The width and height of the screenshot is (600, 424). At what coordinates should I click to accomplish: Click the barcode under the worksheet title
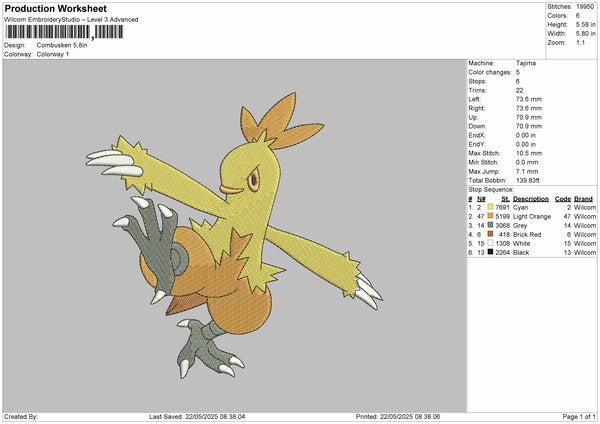(64, 32)
